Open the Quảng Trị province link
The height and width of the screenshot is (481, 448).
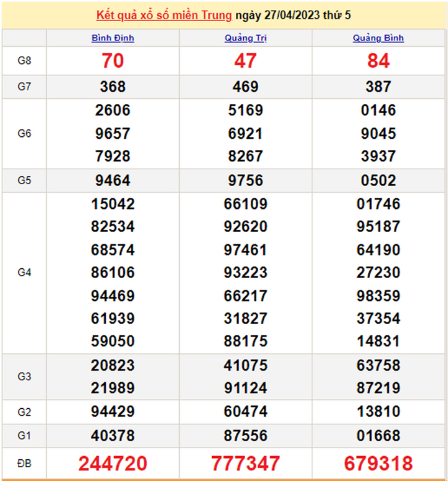click(246, 38)
